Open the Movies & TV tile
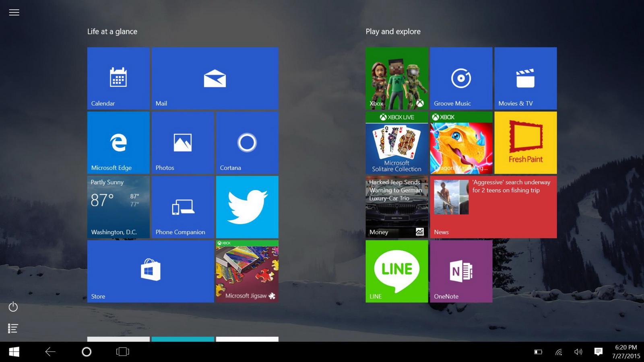Viewport: 644px width, 362px height. point(526,78)
